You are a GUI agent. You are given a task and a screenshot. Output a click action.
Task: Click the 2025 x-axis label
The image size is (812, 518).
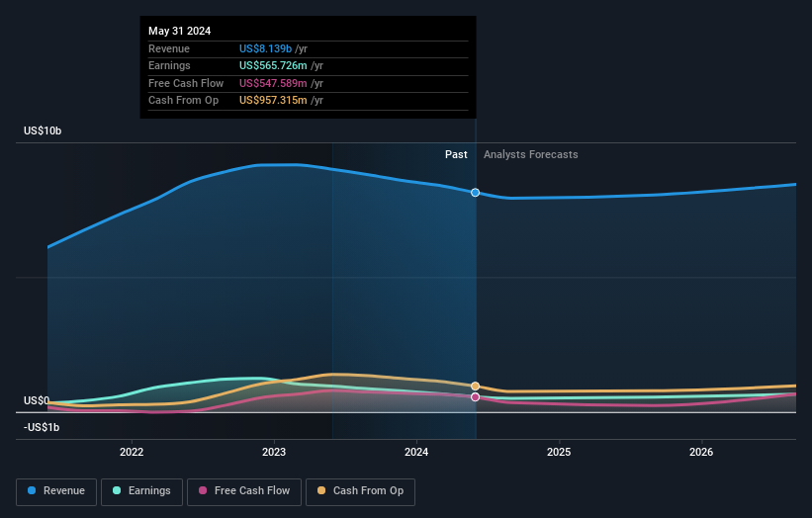(559, 453)
